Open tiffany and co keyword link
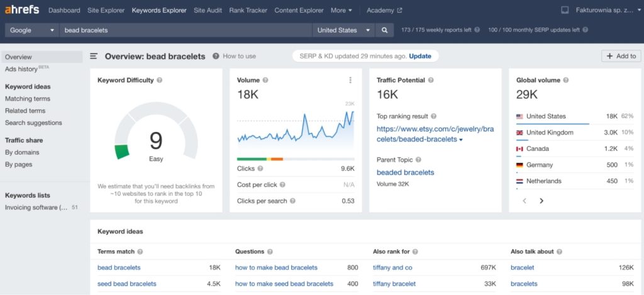The height and width of the screenshot is (295, 644). [x=392, y=267]
